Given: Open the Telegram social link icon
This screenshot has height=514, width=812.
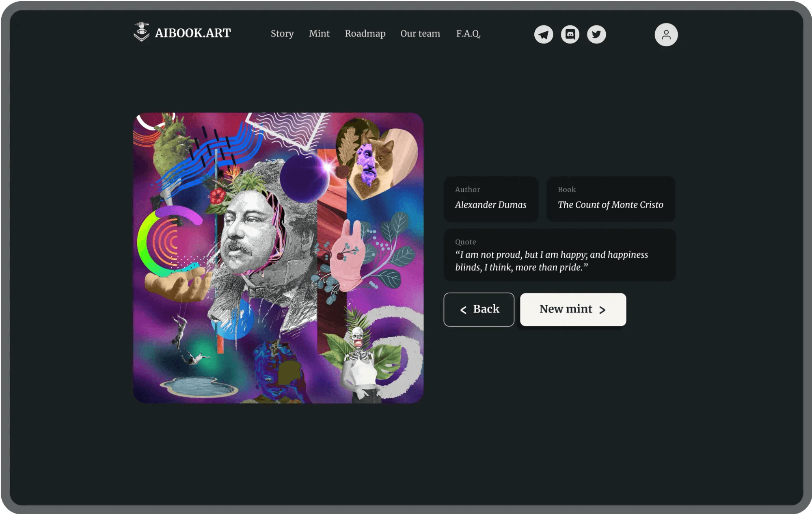Looking at the screenshot, I should (544, 35).
